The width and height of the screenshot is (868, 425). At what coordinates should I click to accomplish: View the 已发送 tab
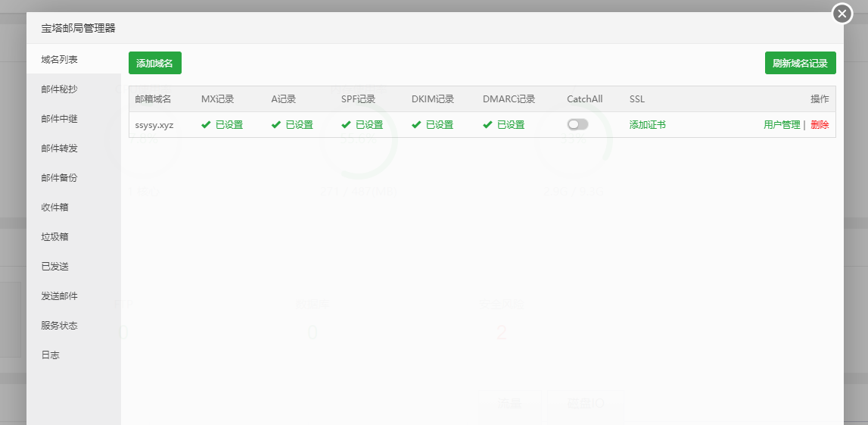click(73, 267)
